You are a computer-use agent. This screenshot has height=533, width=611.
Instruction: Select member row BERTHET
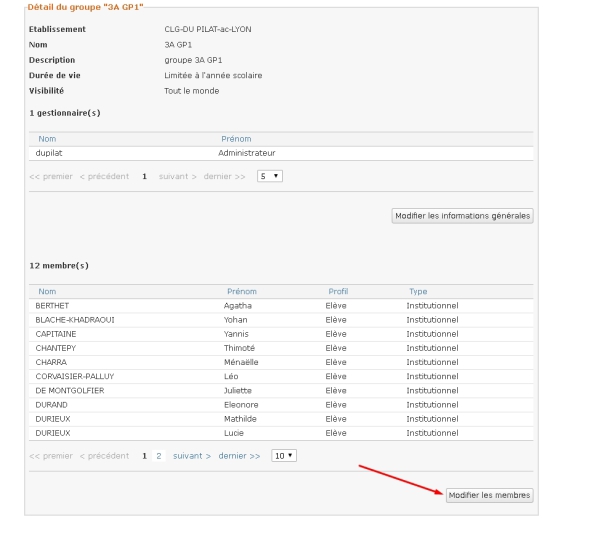(x=281, y=306)
